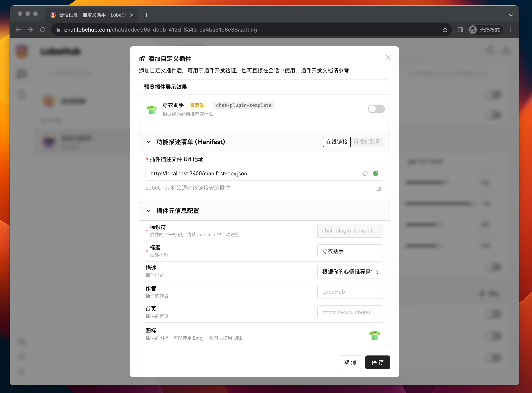
Task: Click the 自定义 tag in preview
Action: click(197, 105)
